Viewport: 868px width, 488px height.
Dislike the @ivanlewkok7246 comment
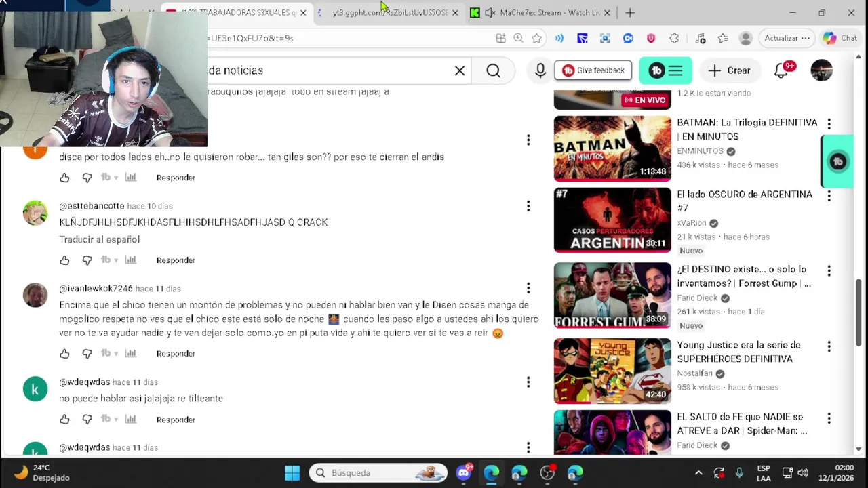(87, 354)
